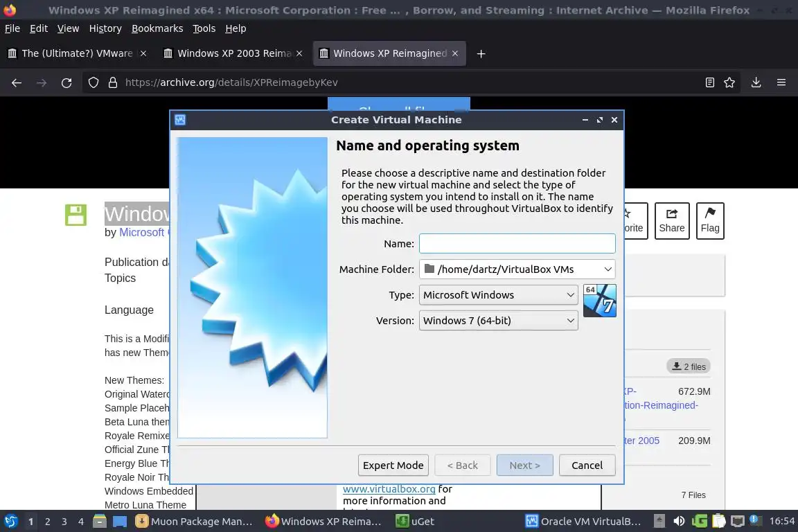Close the Windows XP 2003 tab
Screen dimensions: 798x532
point(299,53)
